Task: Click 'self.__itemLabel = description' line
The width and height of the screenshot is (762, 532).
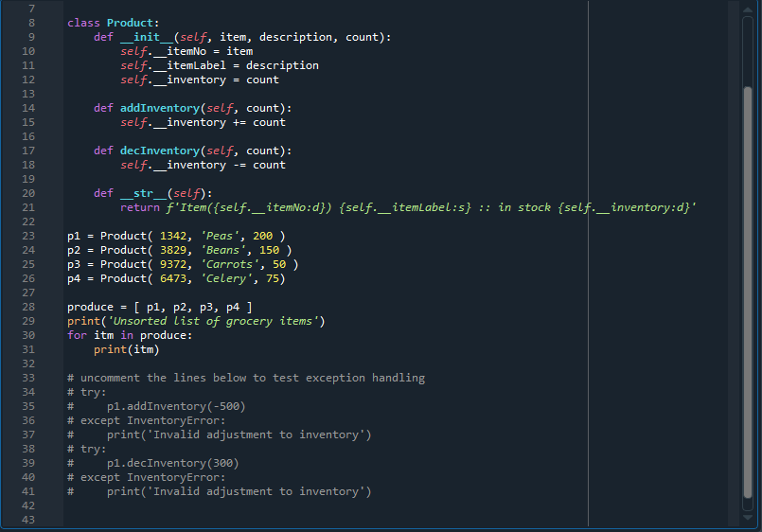Action: [220, 65]
